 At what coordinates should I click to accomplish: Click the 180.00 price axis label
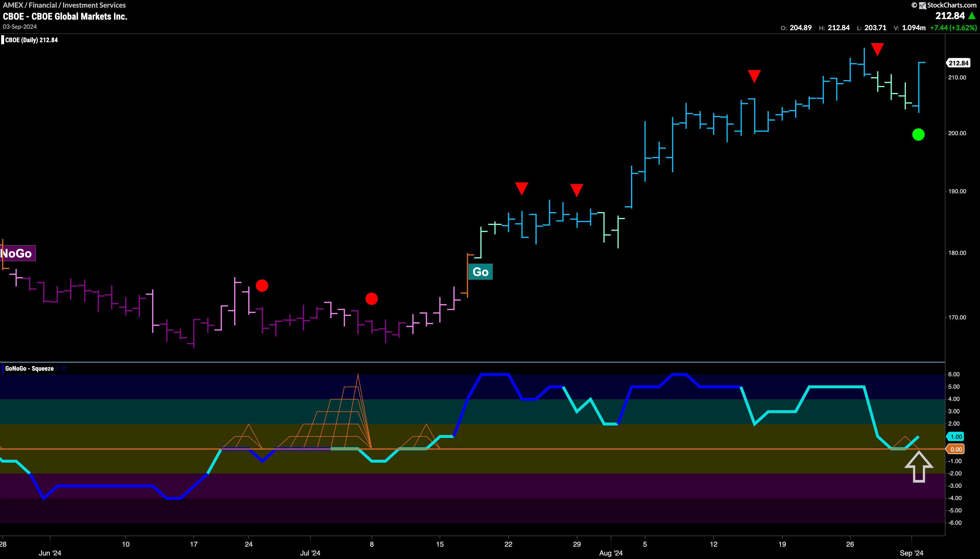pyautogui.click(x=957, y=253)
